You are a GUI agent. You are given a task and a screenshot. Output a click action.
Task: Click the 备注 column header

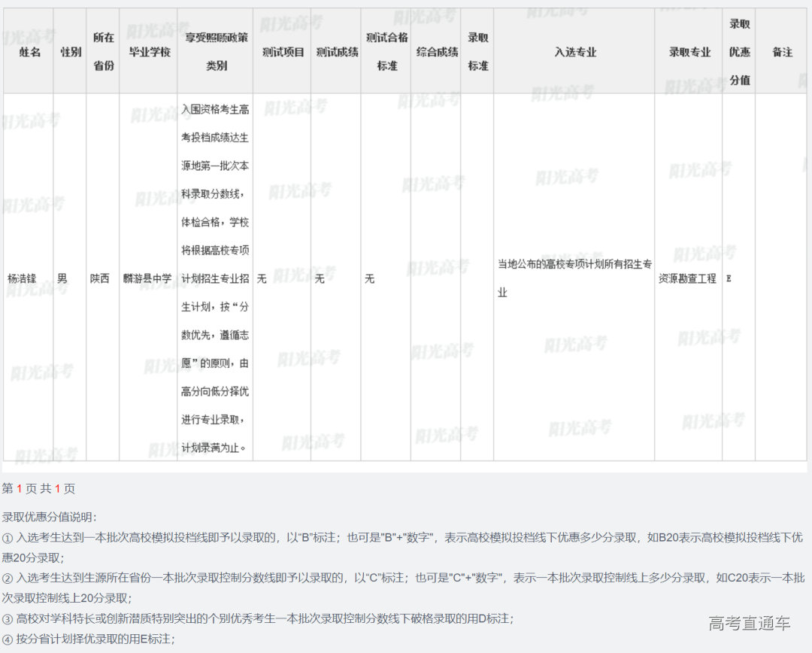pyautogui.click(x=782, y=52)
